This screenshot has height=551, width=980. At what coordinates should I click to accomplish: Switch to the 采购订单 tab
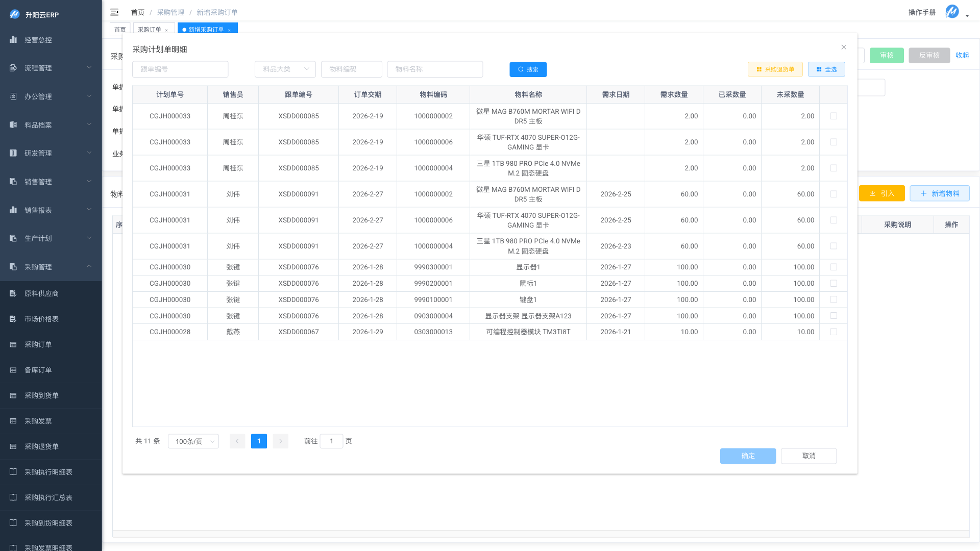point(150,30)
